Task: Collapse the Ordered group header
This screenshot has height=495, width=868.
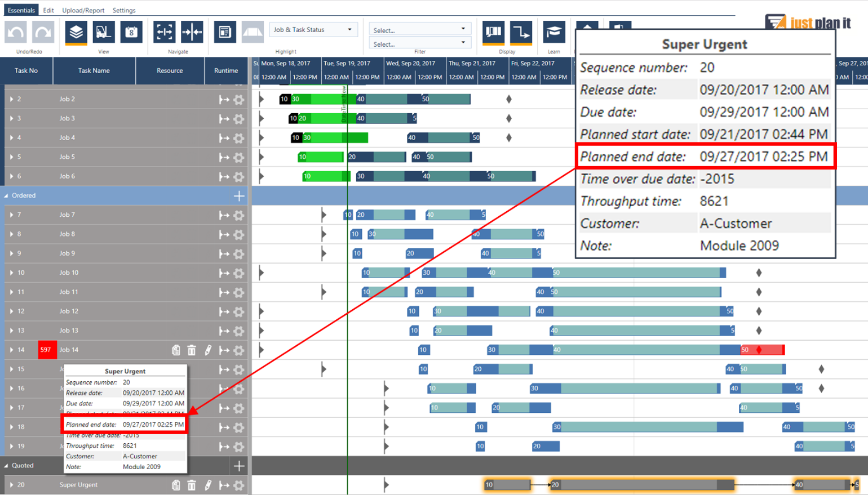Action: pyautogui.click(x=7, y=195)
